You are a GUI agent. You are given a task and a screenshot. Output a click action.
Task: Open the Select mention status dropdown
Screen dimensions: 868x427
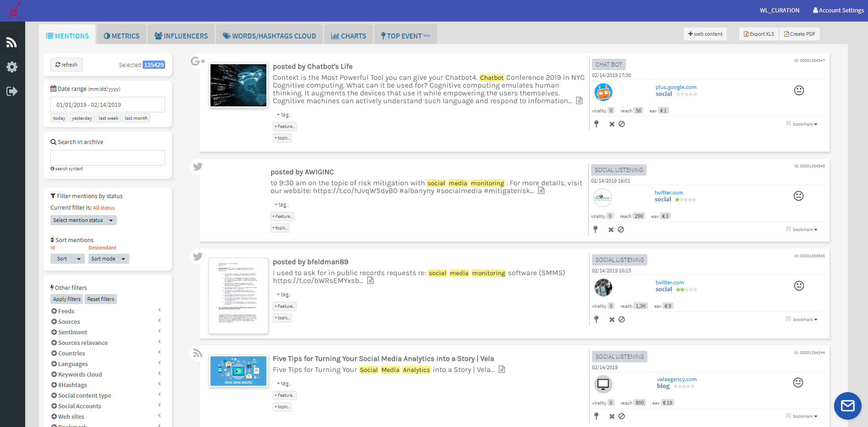tap(83, 220)
